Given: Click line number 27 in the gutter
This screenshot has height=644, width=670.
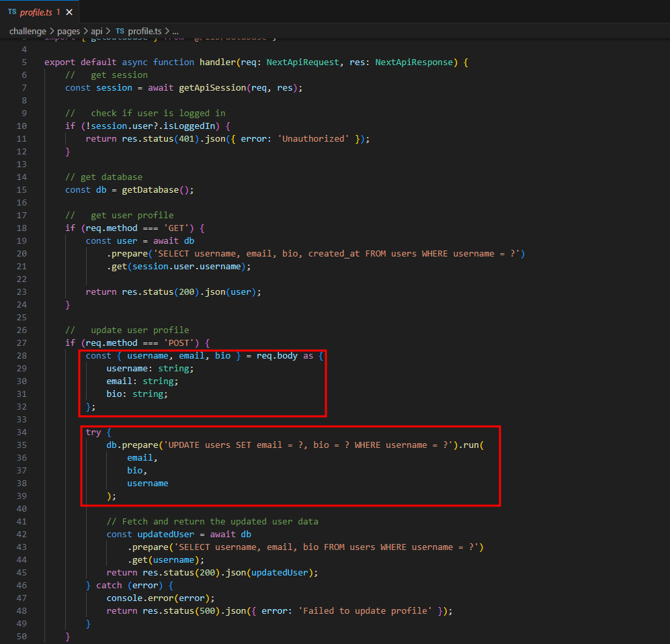Looking at the screenshot, I should (22, 342).
